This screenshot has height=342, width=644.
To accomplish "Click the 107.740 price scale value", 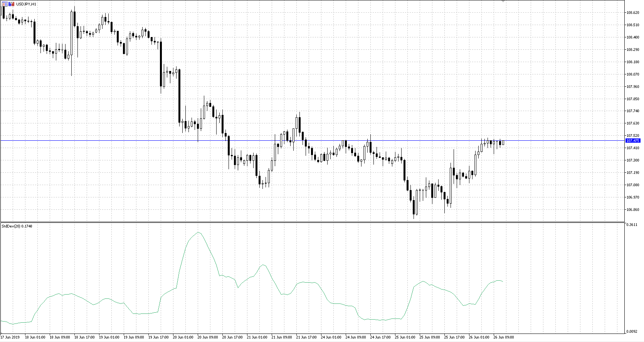I will pyautogui.click(x=633, y=111).
